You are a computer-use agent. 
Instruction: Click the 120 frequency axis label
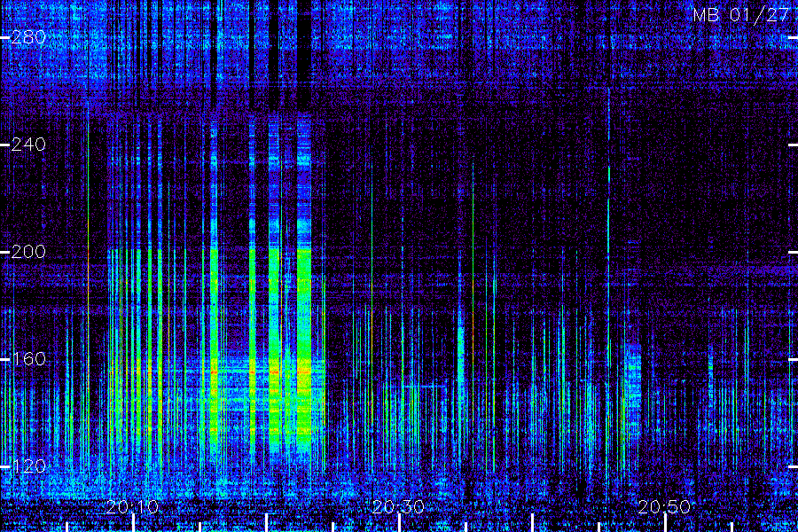coord(28,465)
